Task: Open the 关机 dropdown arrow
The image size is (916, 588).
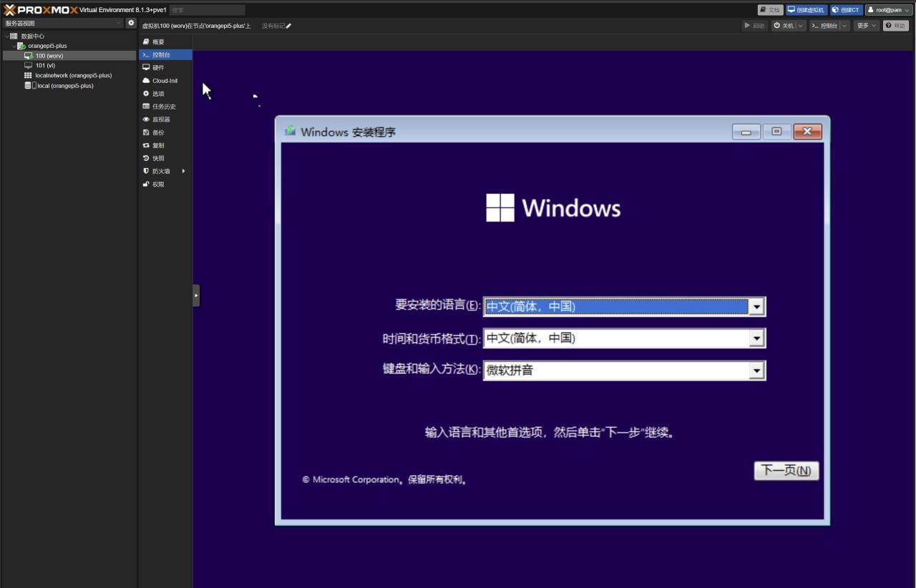Action: [x=801, y=26]
